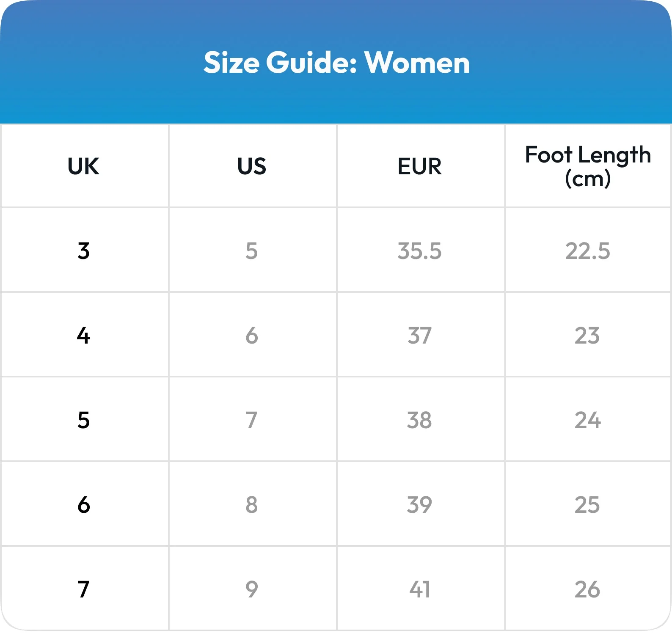Select EUR size 38 cell
The image size is (672, 633).
420,420
